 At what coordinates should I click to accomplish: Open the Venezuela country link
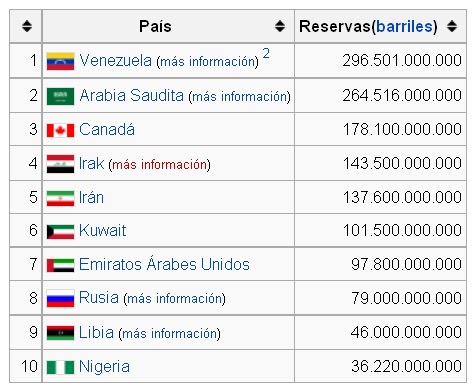pos(115,61)
